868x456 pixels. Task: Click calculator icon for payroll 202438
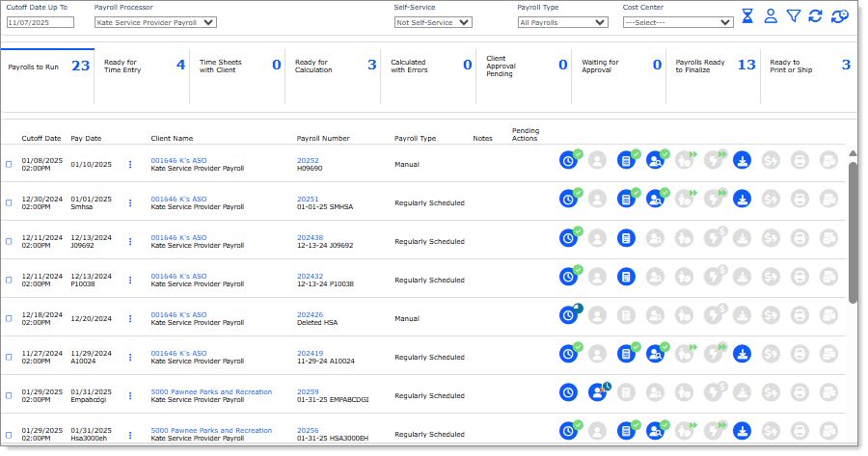[x=626, y=238]
